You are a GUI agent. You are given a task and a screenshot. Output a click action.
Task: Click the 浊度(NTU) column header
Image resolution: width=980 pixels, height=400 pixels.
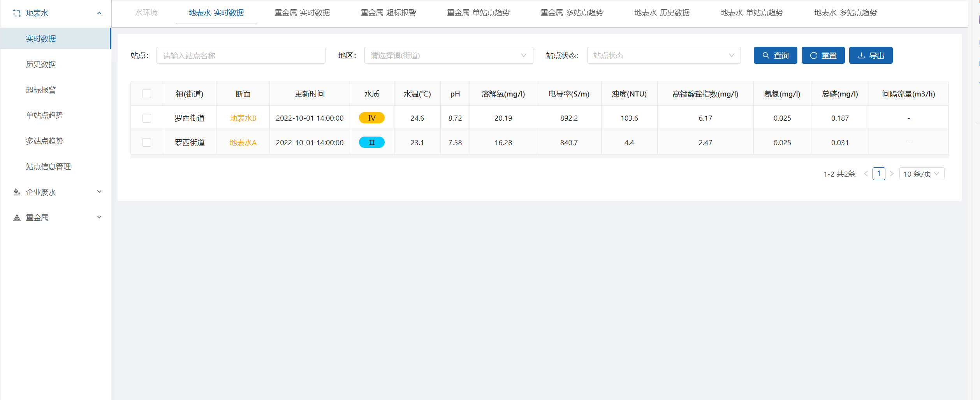(629, 94)
